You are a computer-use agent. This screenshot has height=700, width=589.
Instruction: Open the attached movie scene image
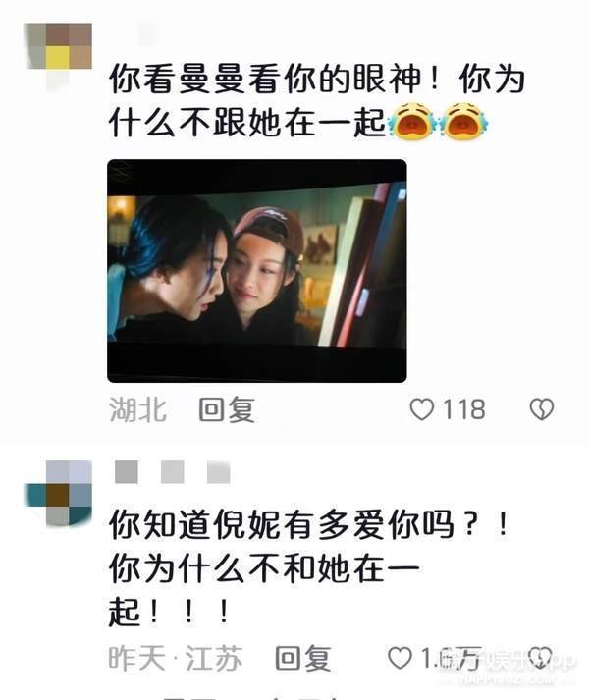(257, 271)
